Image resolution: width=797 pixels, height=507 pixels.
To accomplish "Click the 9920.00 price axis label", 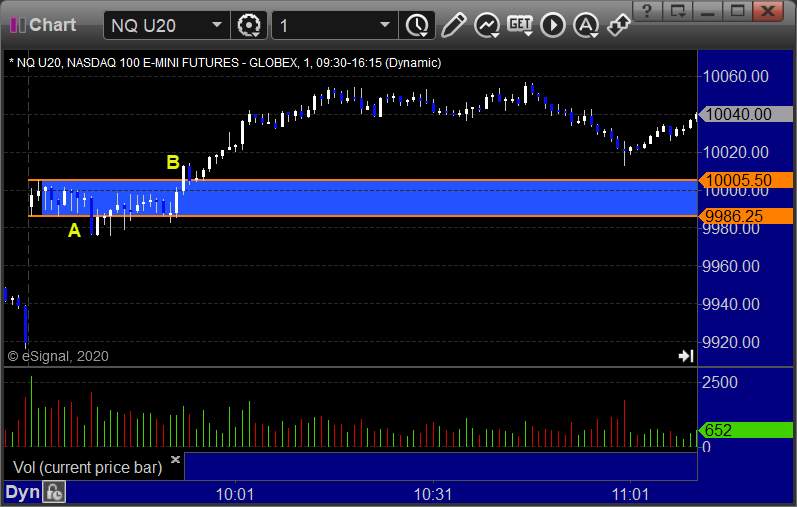I will [731, 342].
